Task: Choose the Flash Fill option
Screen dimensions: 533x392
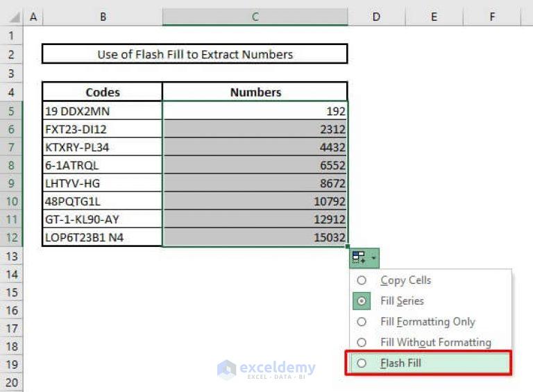Action: point(430,363)
